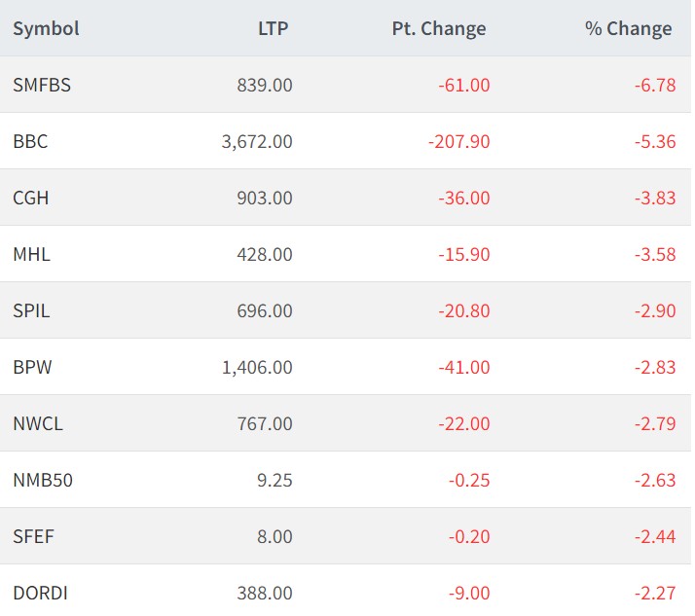Viewport: 695px width, 616px height.
Task: Open SPIL stock details
Action: point(30,310)
